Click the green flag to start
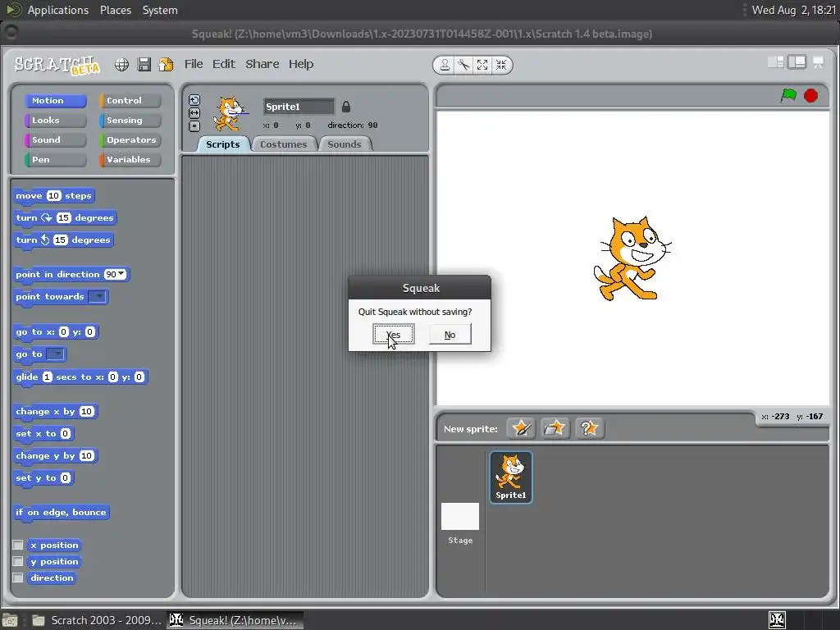This screenshot has width=840, height=630. (788, 96)
